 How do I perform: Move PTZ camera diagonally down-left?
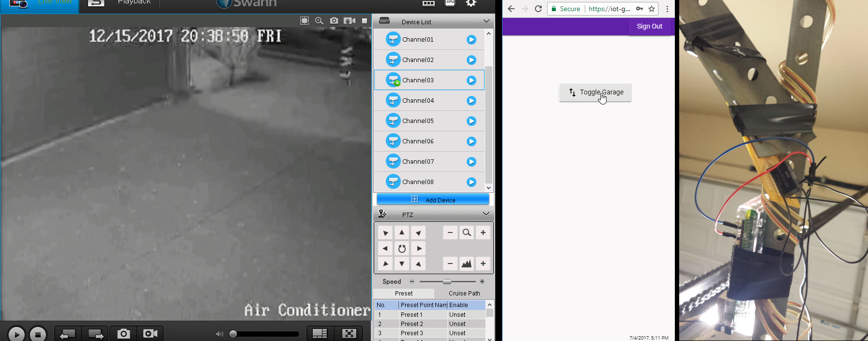pos(385,263)
